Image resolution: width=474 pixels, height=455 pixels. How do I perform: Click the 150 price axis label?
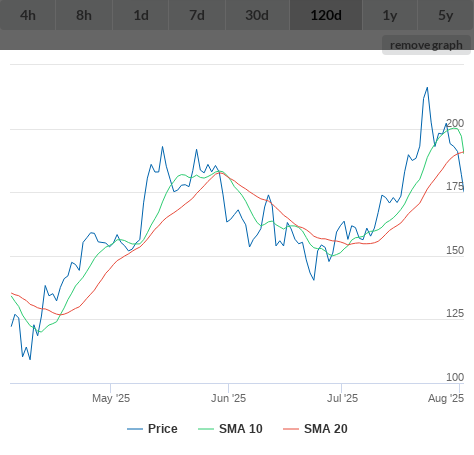point(455,250)
